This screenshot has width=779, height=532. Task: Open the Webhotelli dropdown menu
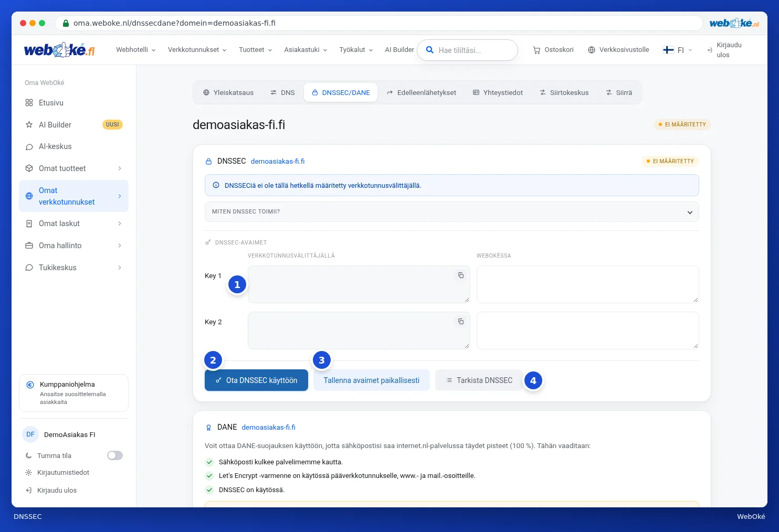tap(136, 50)
